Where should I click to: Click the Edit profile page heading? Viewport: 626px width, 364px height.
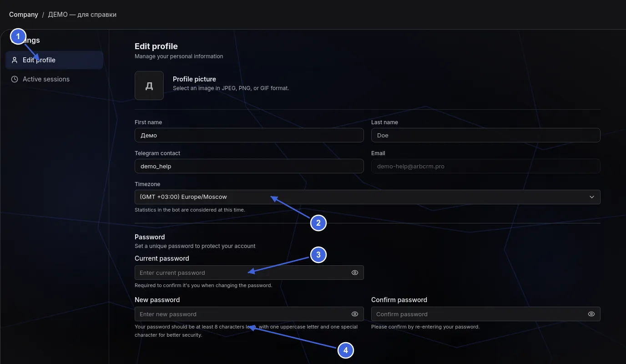tap(156, 46)
